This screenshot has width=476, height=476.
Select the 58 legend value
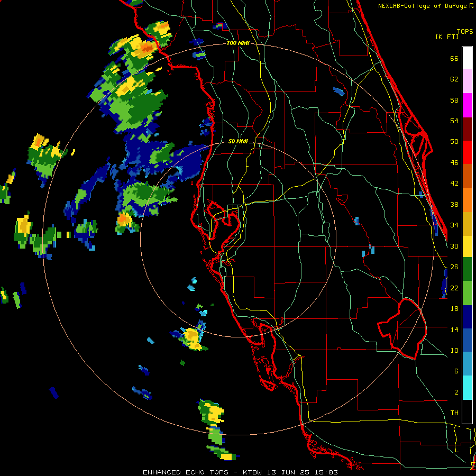pyautogui.click(x=454, y=100)
